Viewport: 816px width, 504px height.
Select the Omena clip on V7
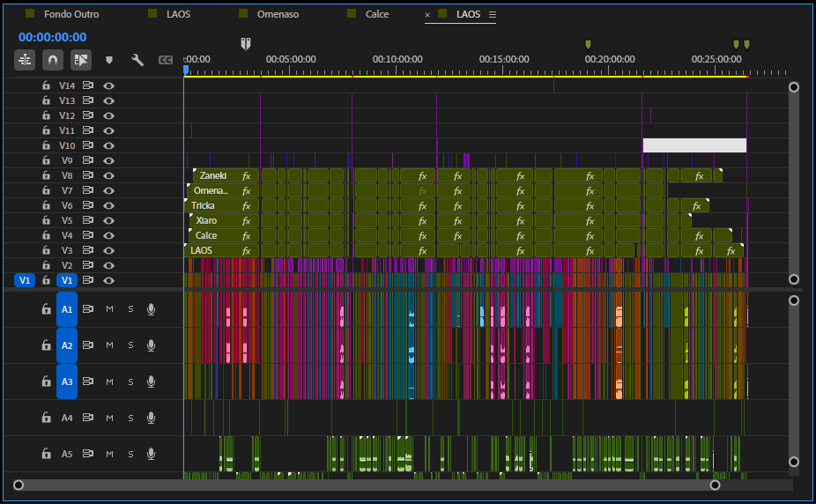(223, 190)
